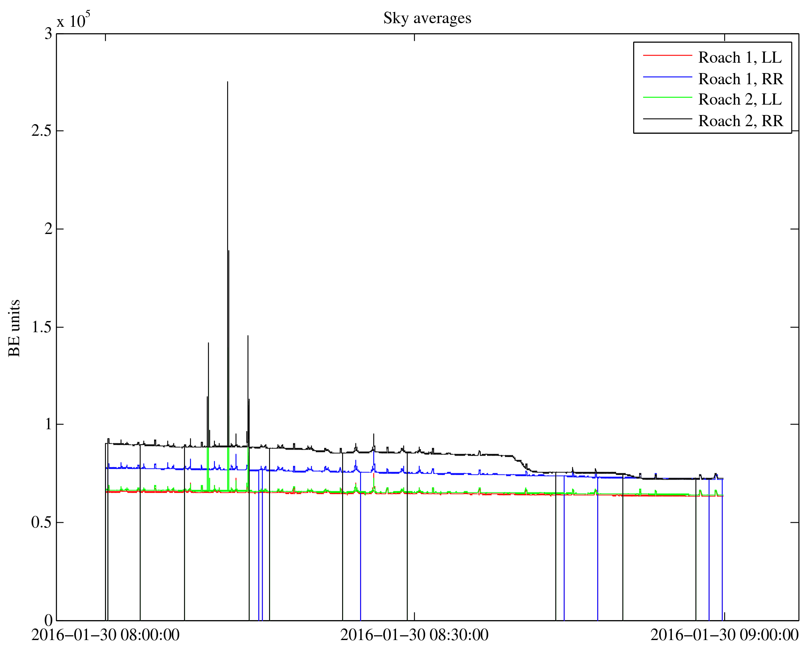
Task: Click the 'BE units' y-axis label
Action: pyautogui.click(x=14, y=328)
